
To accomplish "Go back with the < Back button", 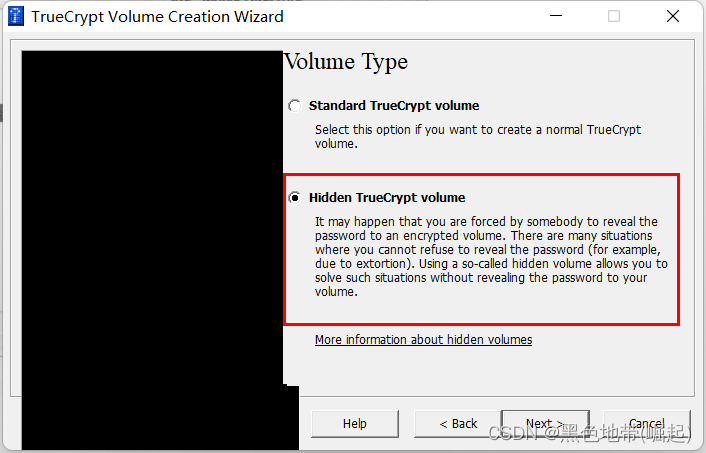I will (457, 424).
